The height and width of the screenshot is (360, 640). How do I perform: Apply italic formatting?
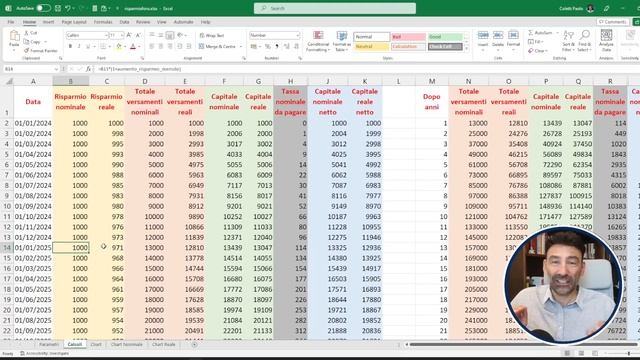tap(79, 47)
